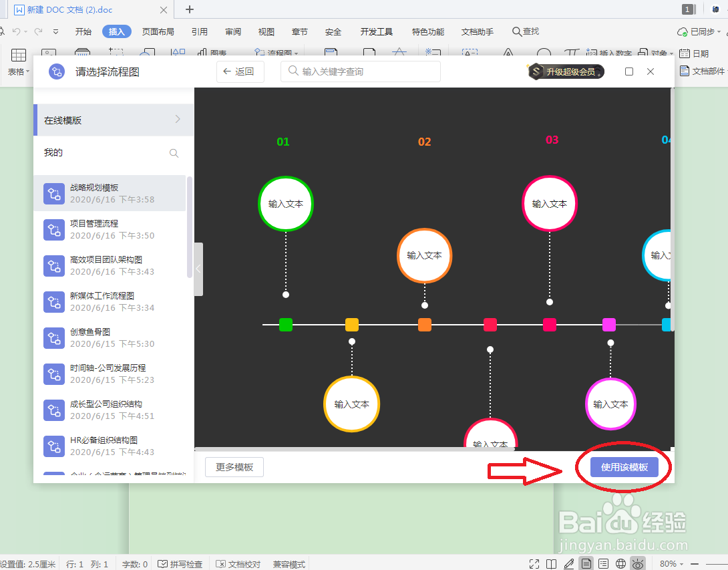The width and height of the screenshot is (728, 570).
Task: Open the 审阅 ribbon tab
Action: pyautogui.click(x=233, y=31)
